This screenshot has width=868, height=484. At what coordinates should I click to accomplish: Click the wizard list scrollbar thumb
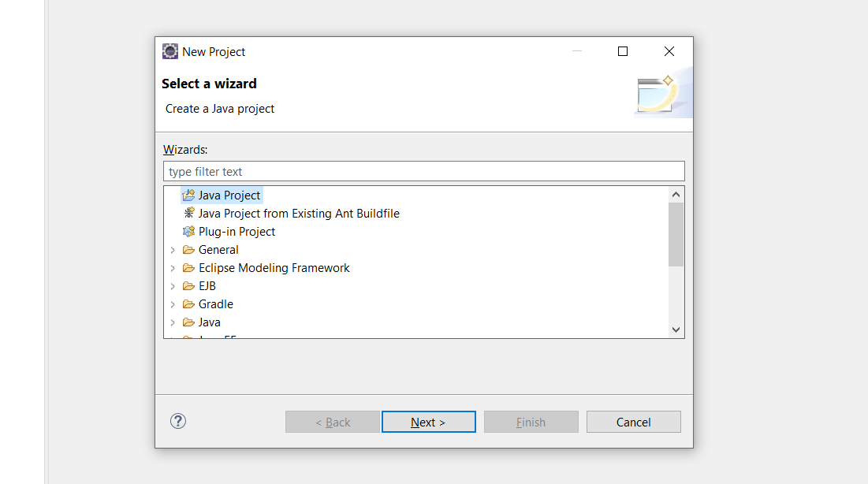point(676,234)
